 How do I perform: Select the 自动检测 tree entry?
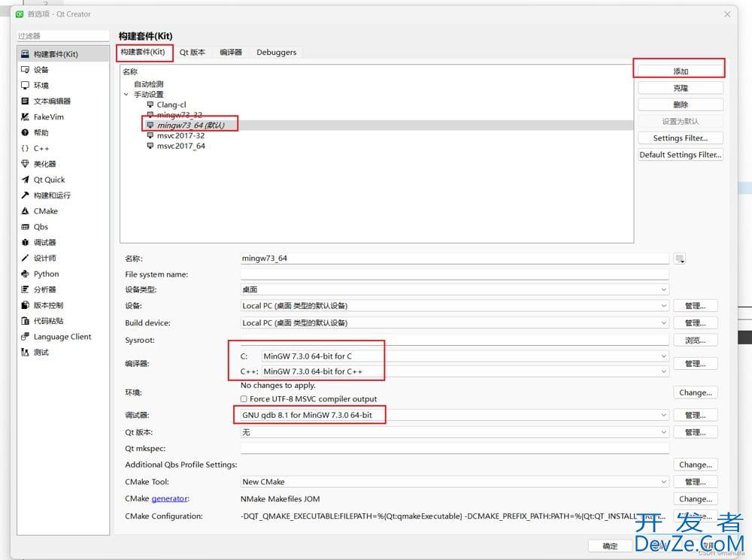point(149,84)
